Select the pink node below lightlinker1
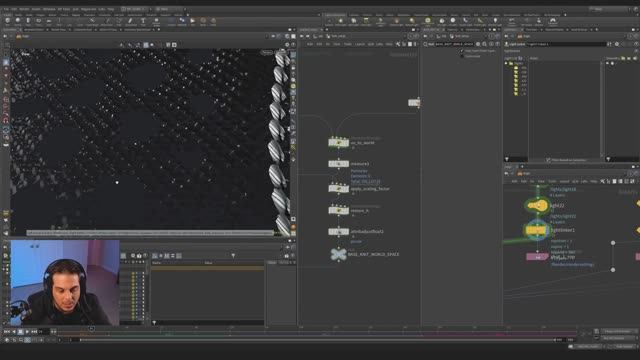Viewport: 640px width, 360px height. 537,257
